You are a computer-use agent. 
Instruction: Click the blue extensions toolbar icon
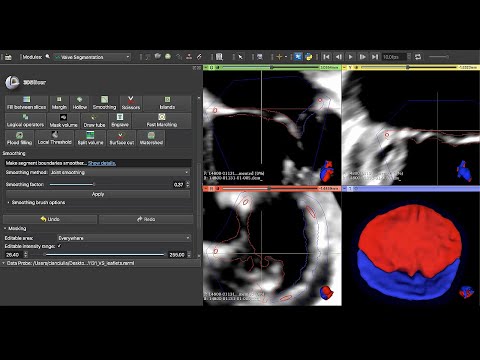pos(298,57)
